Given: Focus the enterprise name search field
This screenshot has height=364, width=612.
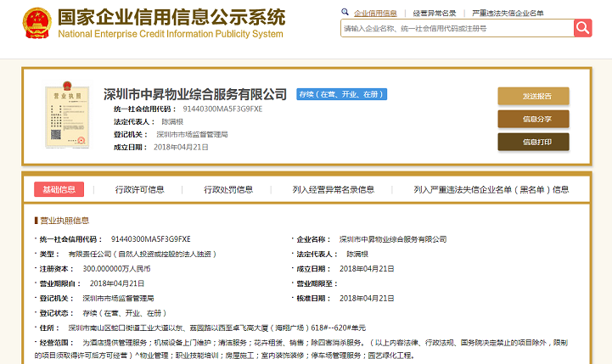Looking at the screenshot, I should point(456,28).
